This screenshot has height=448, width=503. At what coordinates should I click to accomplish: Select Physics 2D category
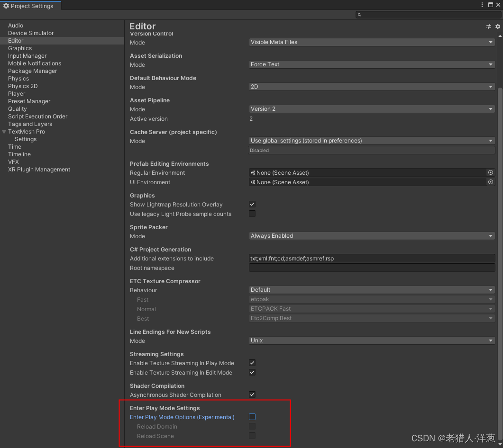[23, 86]
